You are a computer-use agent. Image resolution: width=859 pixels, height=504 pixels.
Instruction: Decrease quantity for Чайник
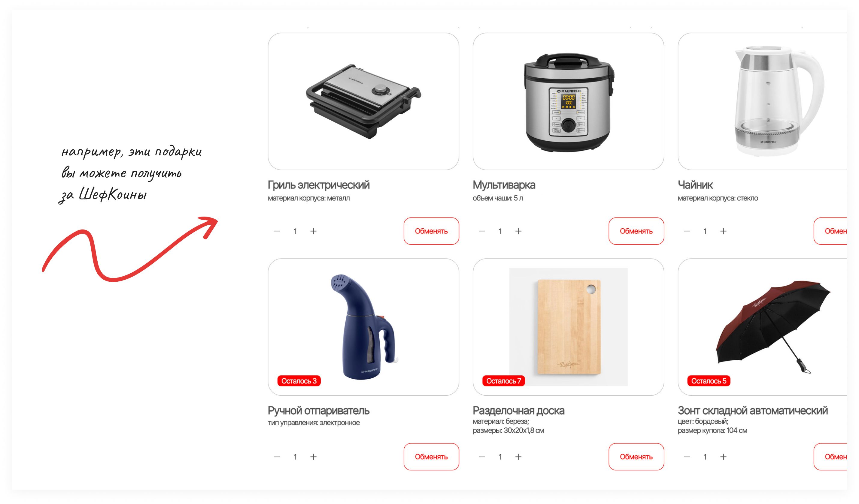687,231
